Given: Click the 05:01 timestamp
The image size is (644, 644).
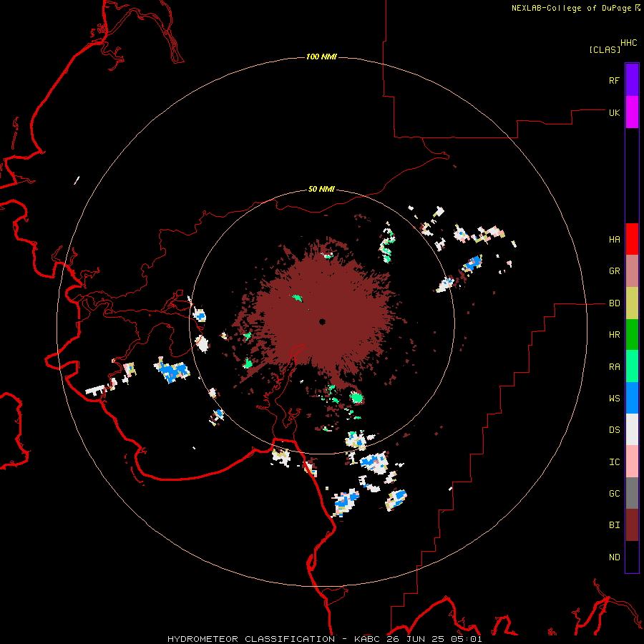Looking at the screenshot, I should click(x=468, y=639).
